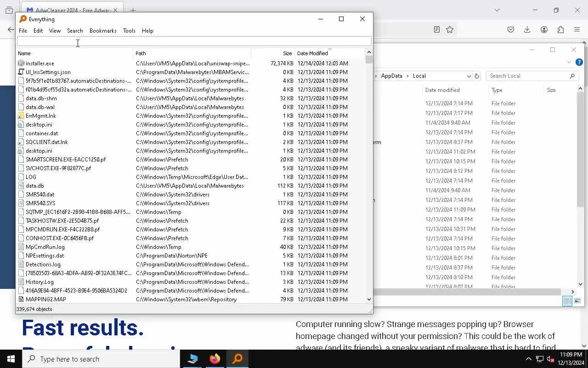Click the taskbar search box
This screenshot has height=368, width=588.
click(101, 359)
